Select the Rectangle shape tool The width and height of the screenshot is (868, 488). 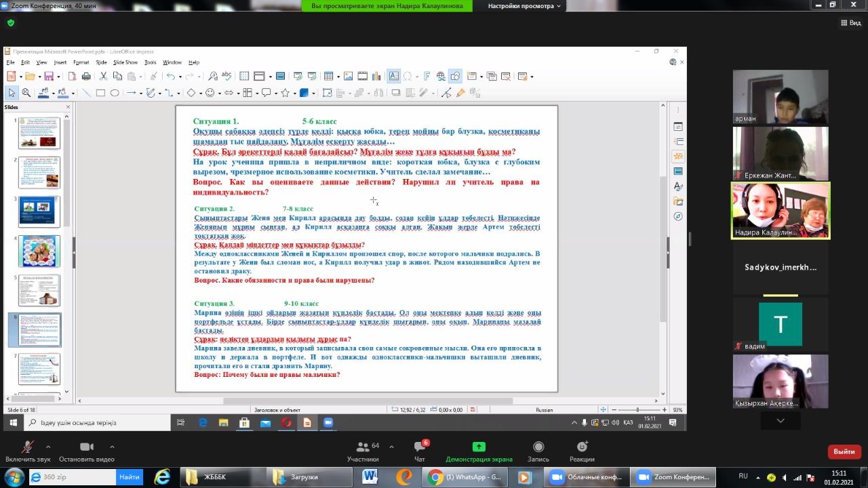[x=100, y=93]
